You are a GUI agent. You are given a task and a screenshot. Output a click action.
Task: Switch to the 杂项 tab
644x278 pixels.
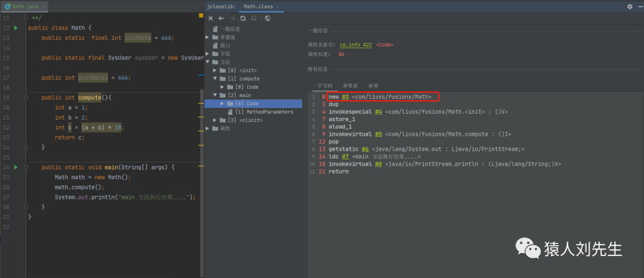[373, 86]
